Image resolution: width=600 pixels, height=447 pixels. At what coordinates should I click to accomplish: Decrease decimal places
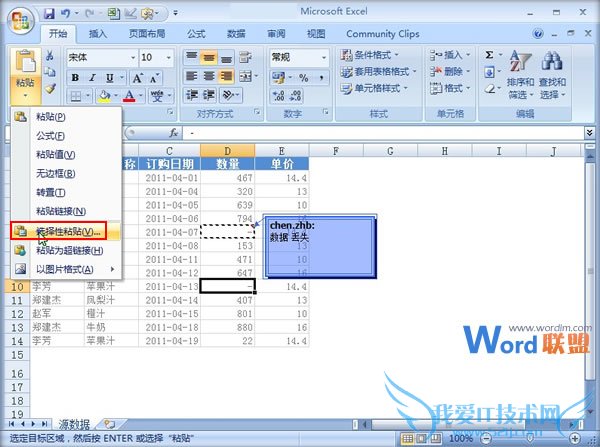click(295, 96)
